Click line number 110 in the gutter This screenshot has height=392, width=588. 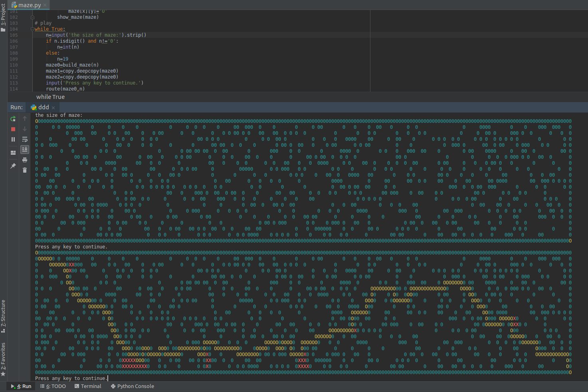[14, 65]
